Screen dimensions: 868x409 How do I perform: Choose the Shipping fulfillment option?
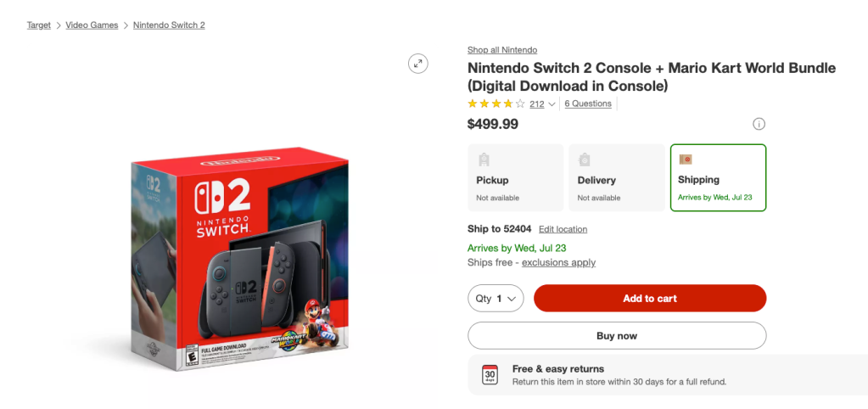click(x=718, y=177)
